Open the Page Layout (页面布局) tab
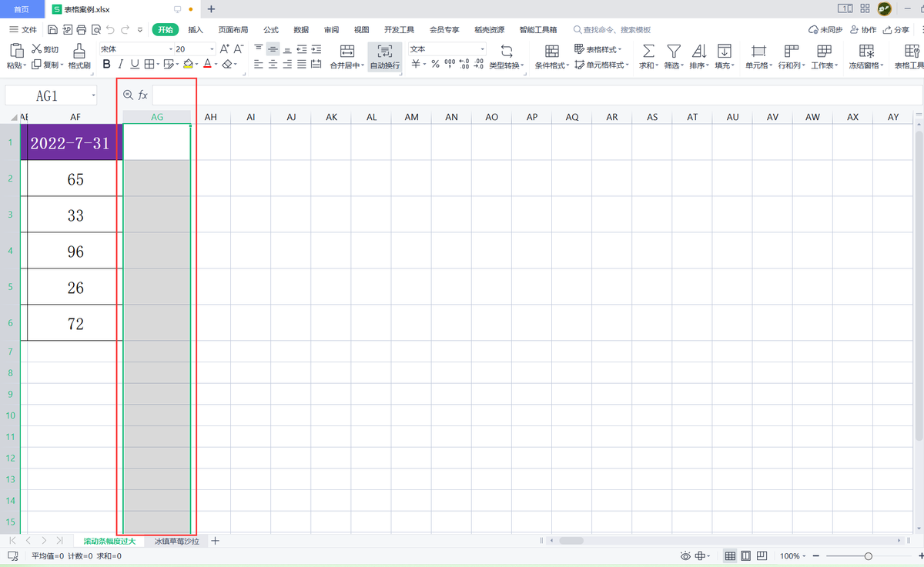This screenshot has width=924, height=567. point(233,30)
